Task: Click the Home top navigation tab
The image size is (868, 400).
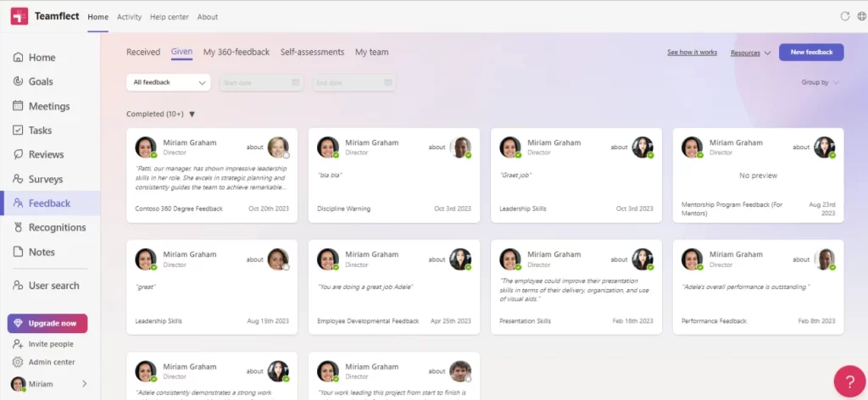Action: coord(98,17)
